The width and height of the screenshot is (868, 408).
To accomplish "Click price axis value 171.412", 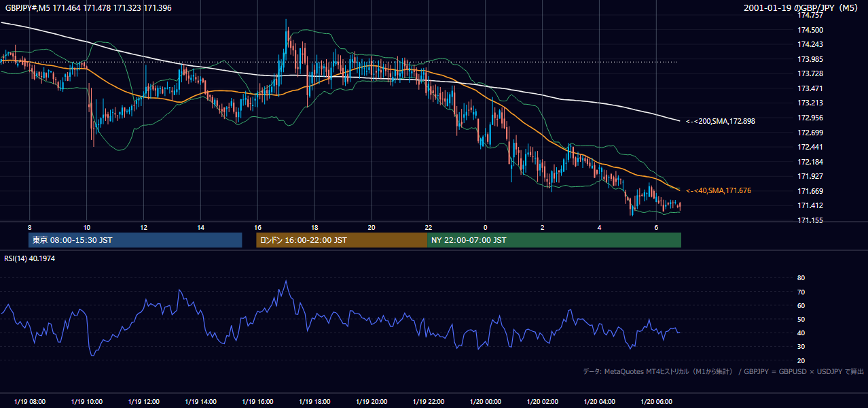I will click(810, 205).
